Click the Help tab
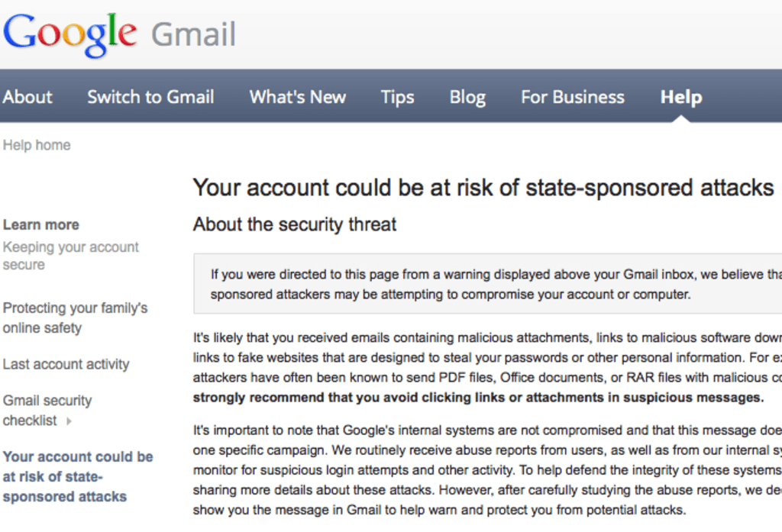The height and width of the screenshot is (532, 782). (x=681, y=97)
